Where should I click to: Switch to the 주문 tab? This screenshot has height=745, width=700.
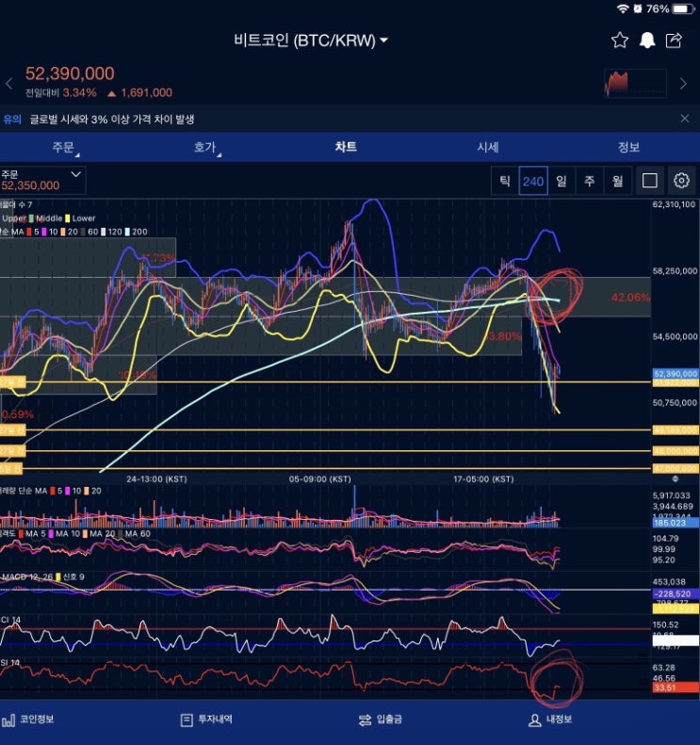click(x=64, y=147)
